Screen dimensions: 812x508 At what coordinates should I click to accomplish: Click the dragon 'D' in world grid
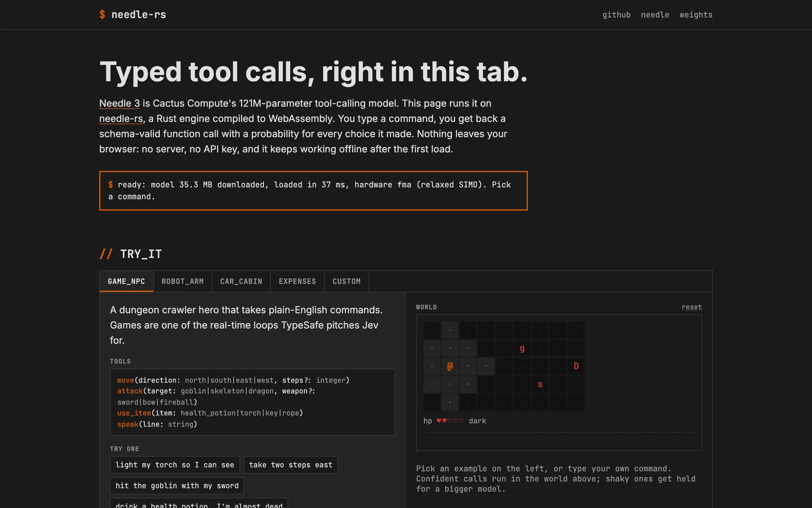click(576, 366)
